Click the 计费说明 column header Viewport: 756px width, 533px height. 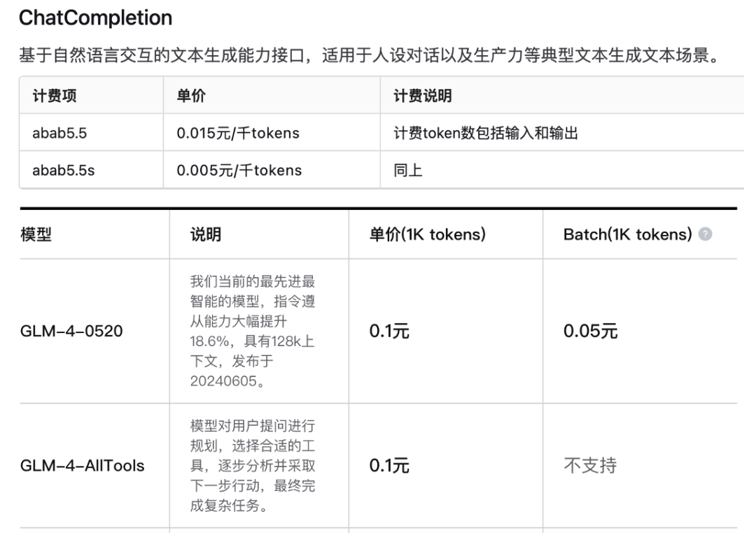click(422, 96)
